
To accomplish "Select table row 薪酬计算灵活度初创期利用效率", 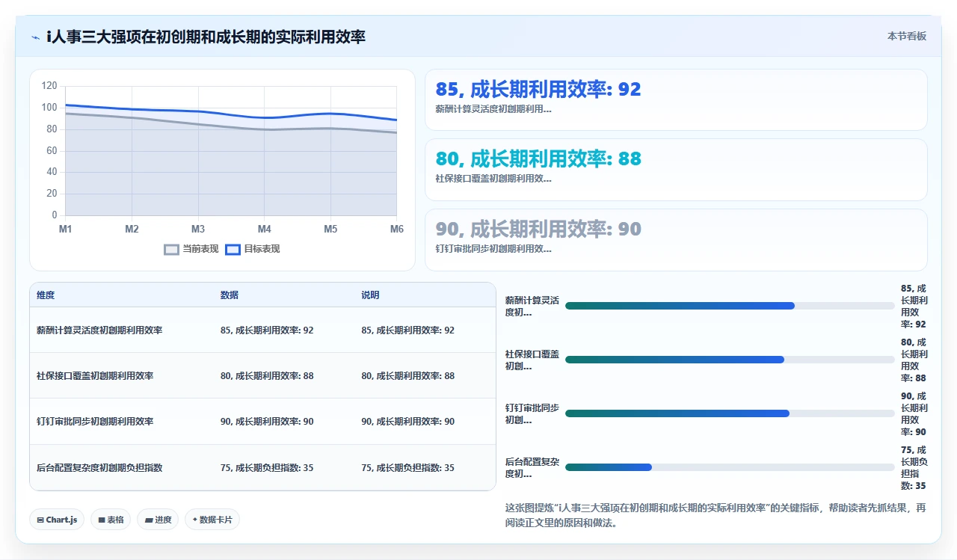I will point(262,330).
